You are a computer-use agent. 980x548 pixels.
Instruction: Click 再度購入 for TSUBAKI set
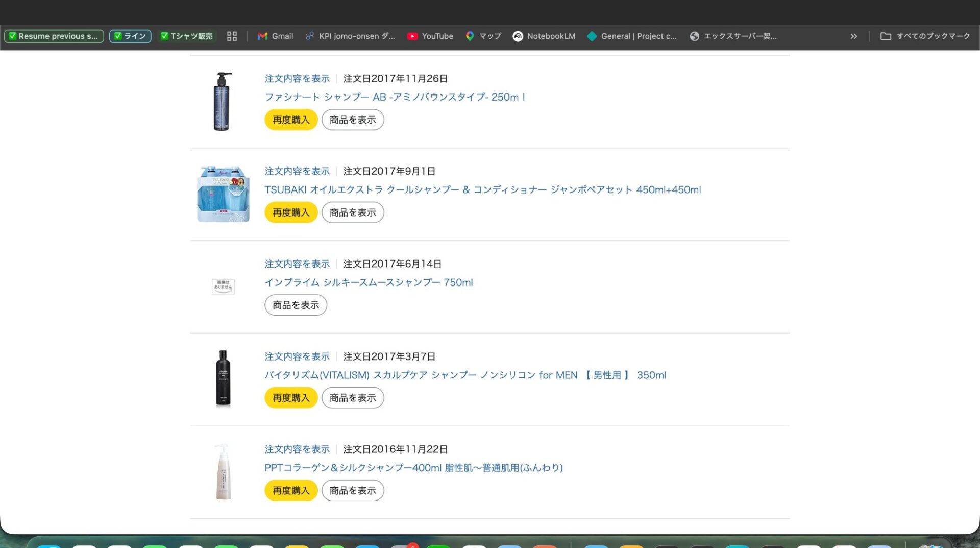[291, 212]
